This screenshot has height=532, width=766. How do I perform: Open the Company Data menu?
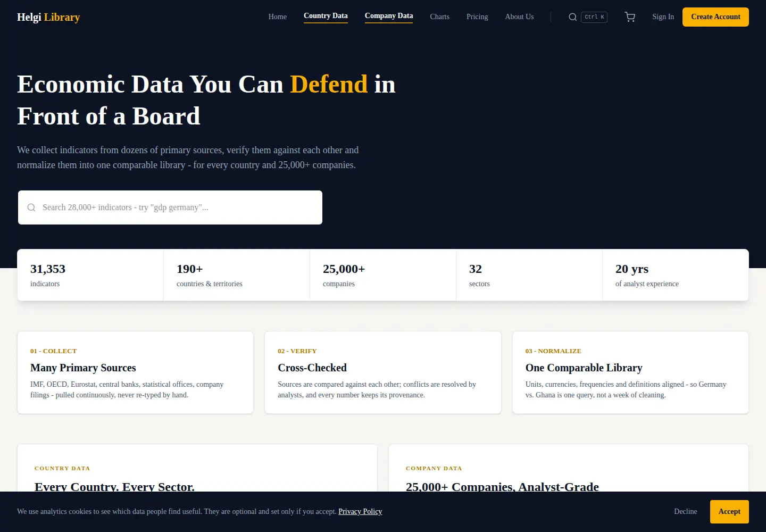pyautogui.click(x=389, y=16)
